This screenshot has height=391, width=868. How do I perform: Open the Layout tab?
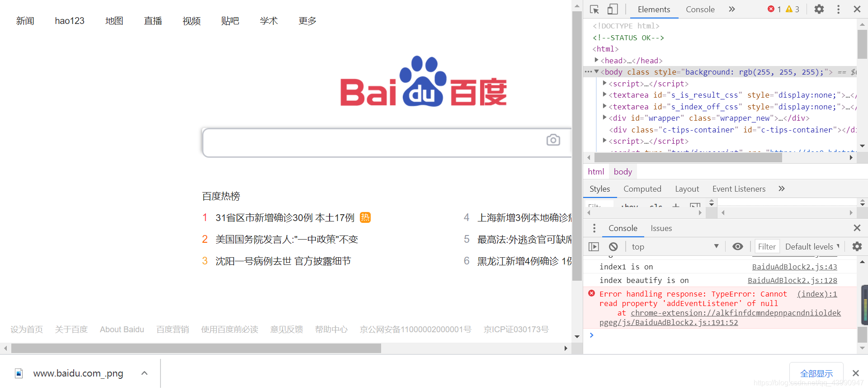[x=687, y=189]
